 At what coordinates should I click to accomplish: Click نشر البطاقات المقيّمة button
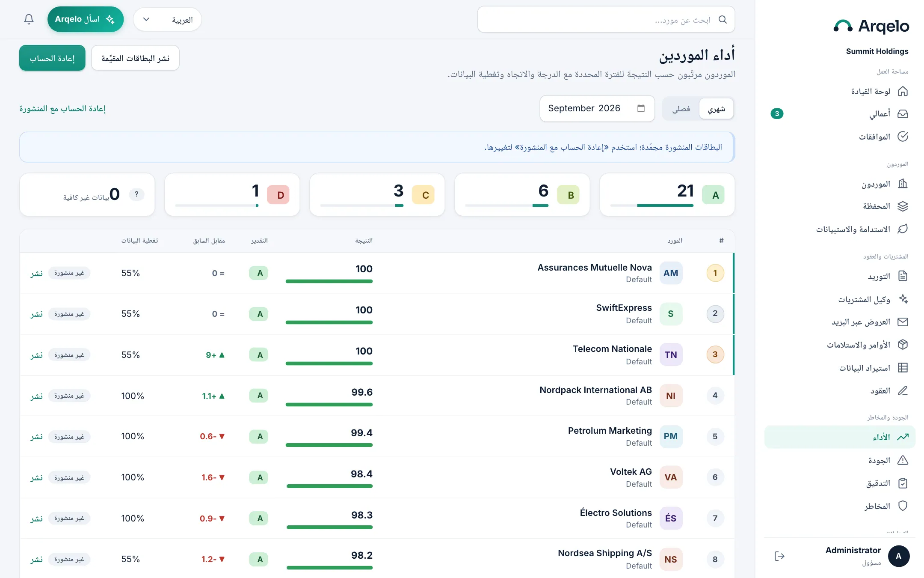pos(135,58)
